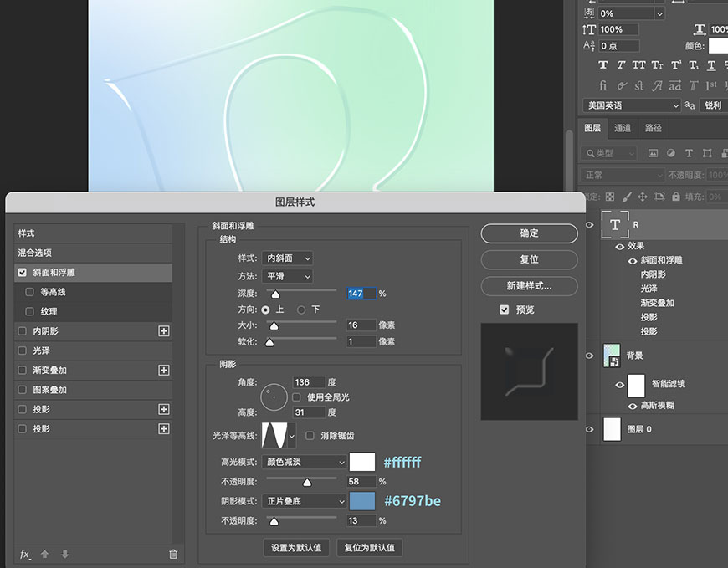Apply All Caps text style
The width and height of the screenshot is (728, 568).
pos(638,65)
